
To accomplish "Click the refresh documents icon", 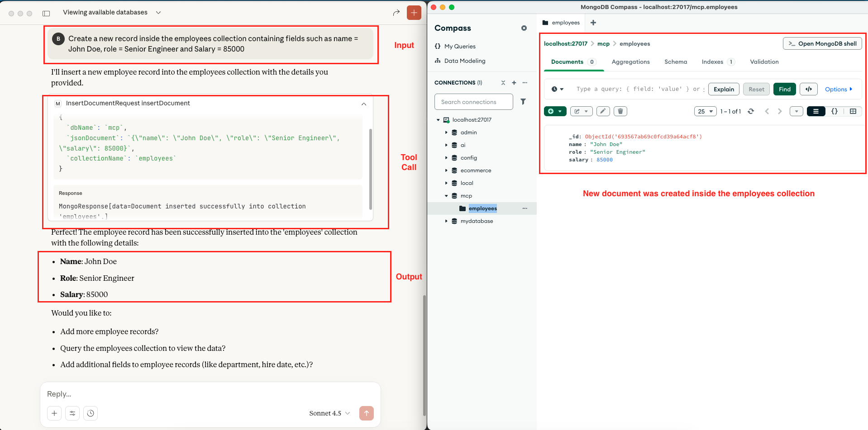I will pyautogui.click(x=751, y=111).
